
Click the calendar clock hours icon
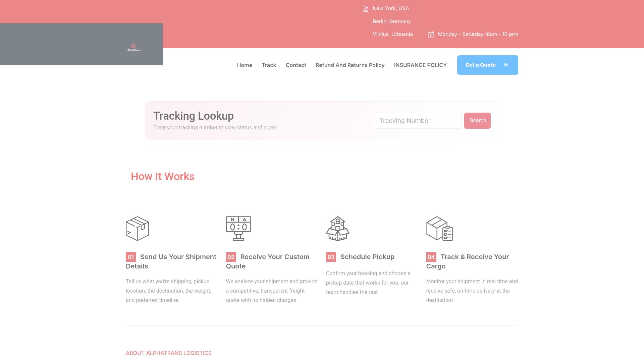coord(431,35)
